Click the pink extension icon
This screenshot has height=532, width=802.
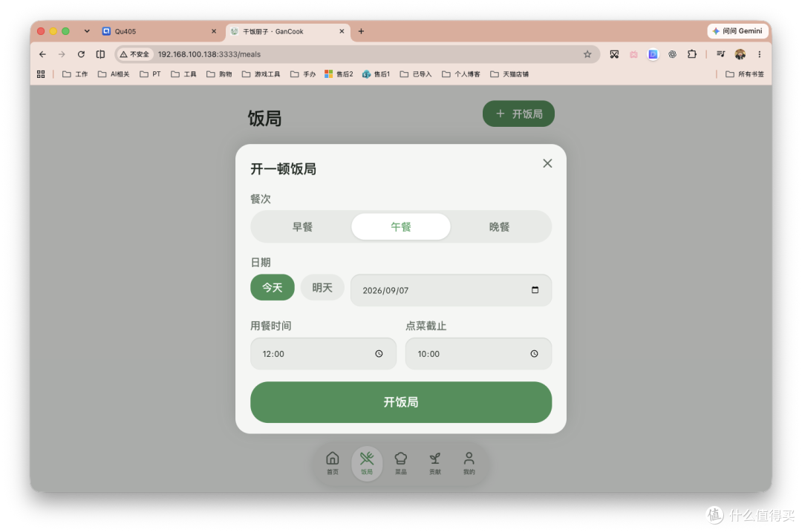tap(633, 54)
